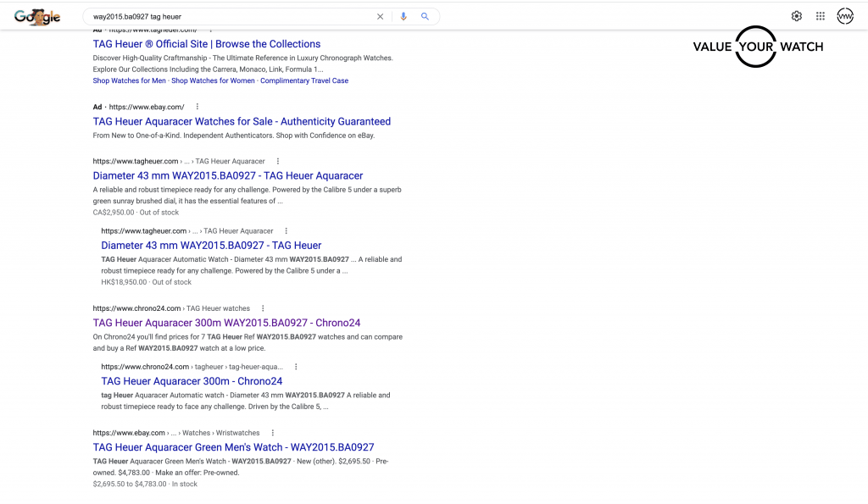868x504 pixels.
Task: Open Shop Watches for Men sitelink
Action: [130, 80]
